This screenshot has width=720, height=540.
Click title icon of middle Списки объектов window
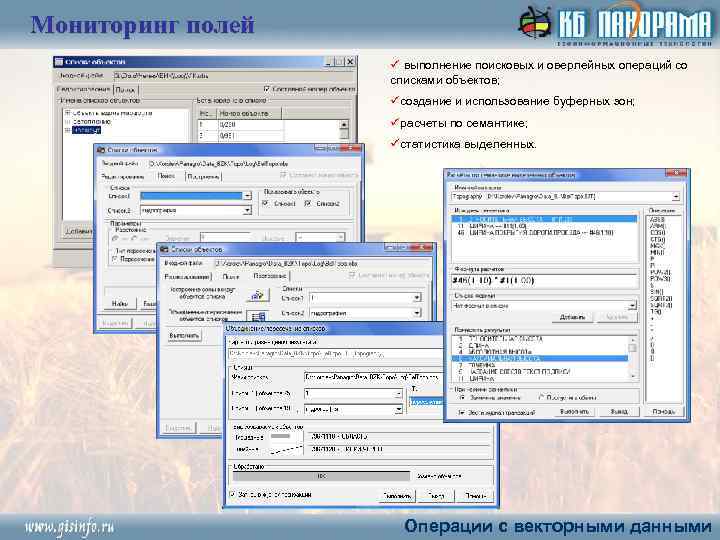click(x=101, y=150)
